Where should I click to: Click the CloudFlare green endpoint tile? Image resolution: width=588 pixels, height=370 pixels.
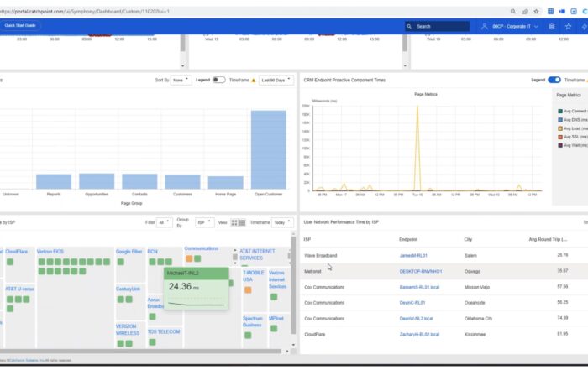(x=10, y=262)
